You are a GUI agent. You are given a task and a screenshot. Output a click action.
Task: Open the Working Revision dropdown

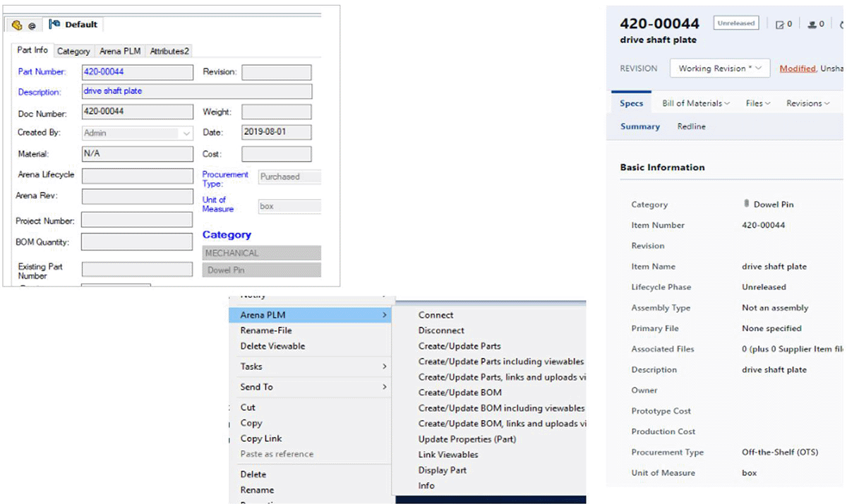click(x=719, y=68)
